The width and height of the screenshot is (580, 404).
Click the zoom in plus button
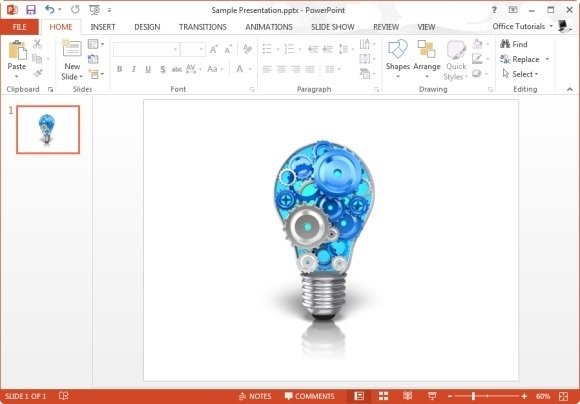[525, 396]
